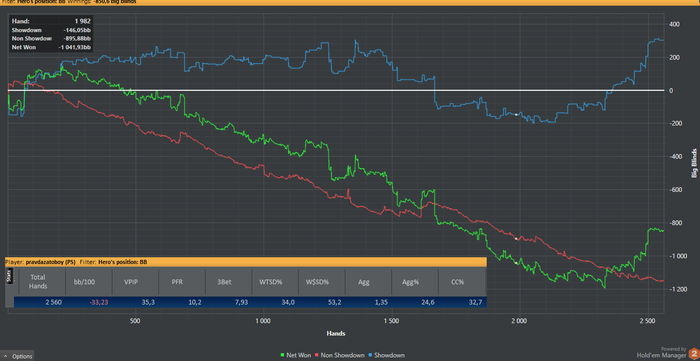Click the '1 000' x-axis tick label
The image size is (700, 361).
click(262, 320)
